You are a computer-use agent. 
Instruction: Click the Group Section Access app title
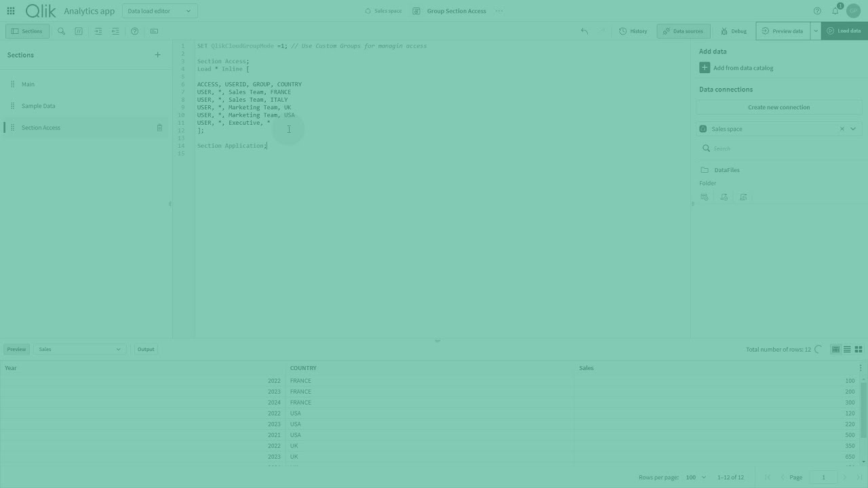pos(456,11)
